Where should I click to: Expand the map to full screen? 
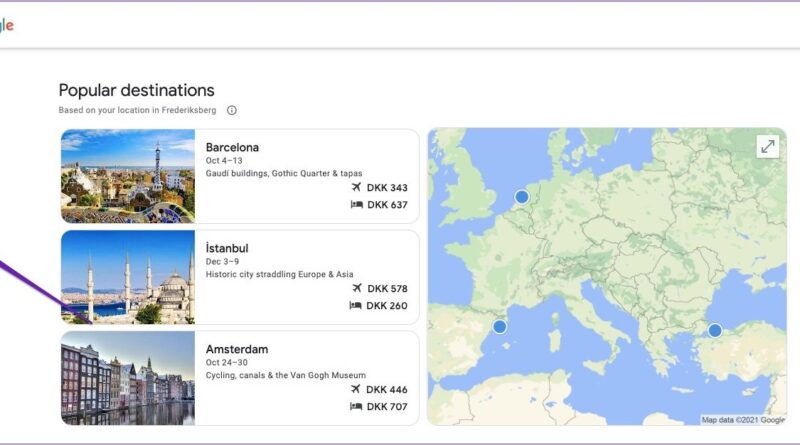coord(767,146)
